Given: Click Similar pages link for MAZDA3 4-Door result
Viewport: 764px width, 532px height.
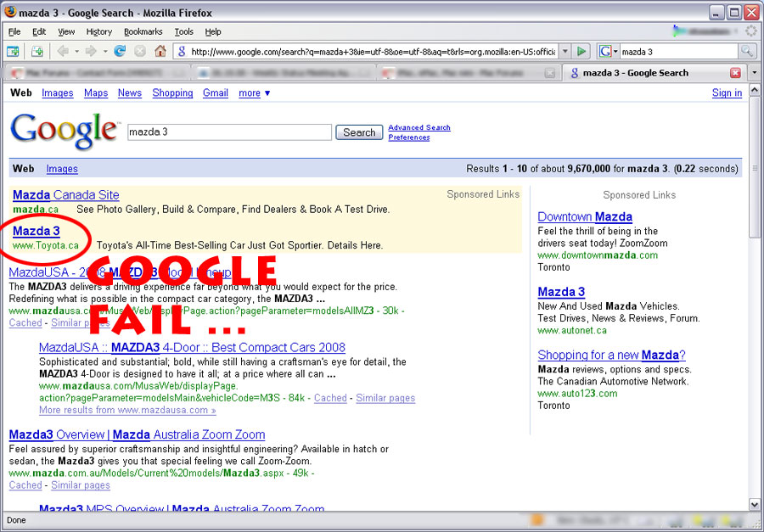Looking at the screenshot, I should point(385,398).
